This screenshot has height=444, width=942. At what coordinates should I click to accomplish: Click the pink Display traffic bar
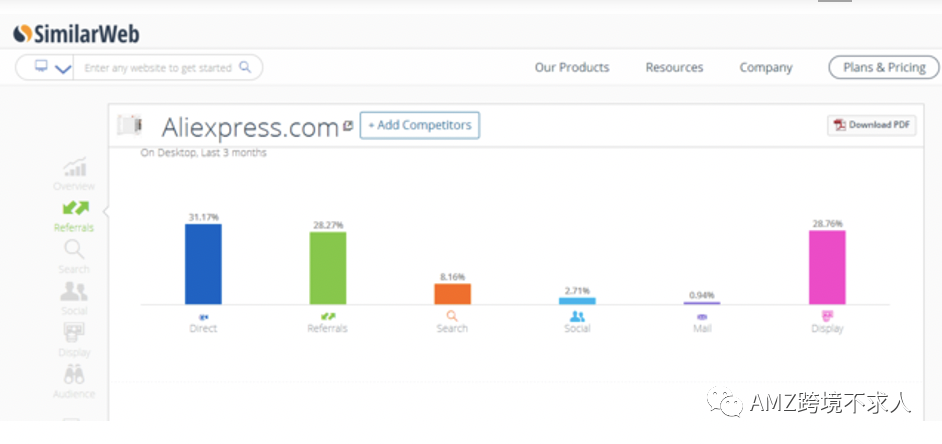(x=827, y=267)
